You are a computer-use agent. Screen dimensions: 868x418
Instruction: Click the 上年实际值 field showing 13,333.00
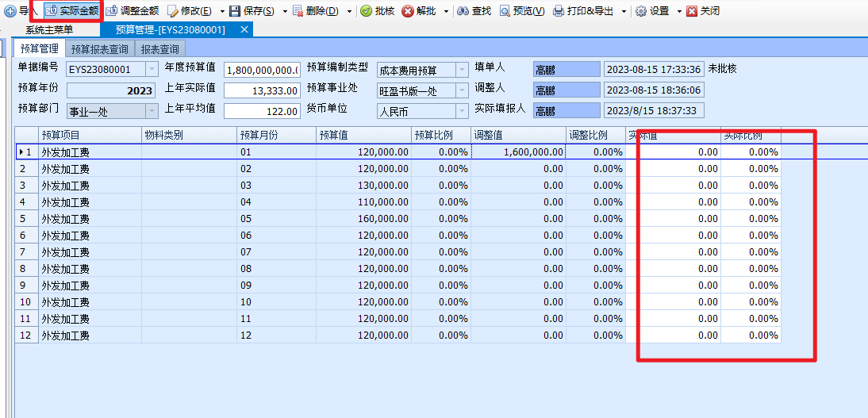point(263,90)
